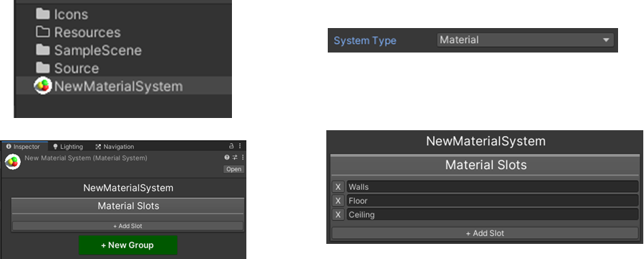Remove the Ceiling slot with its X

tap(338, 214)
